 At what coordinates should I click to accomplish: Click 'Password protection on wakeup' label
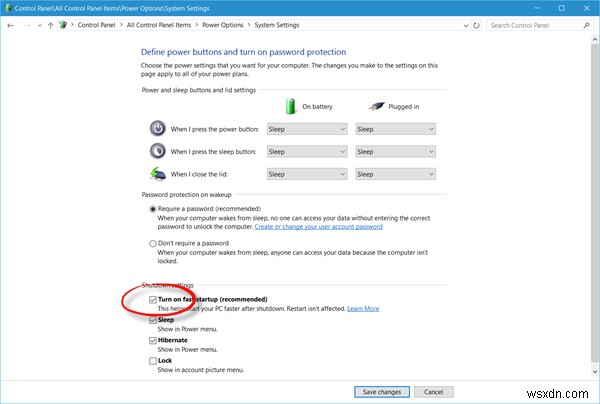pos(186,195)
